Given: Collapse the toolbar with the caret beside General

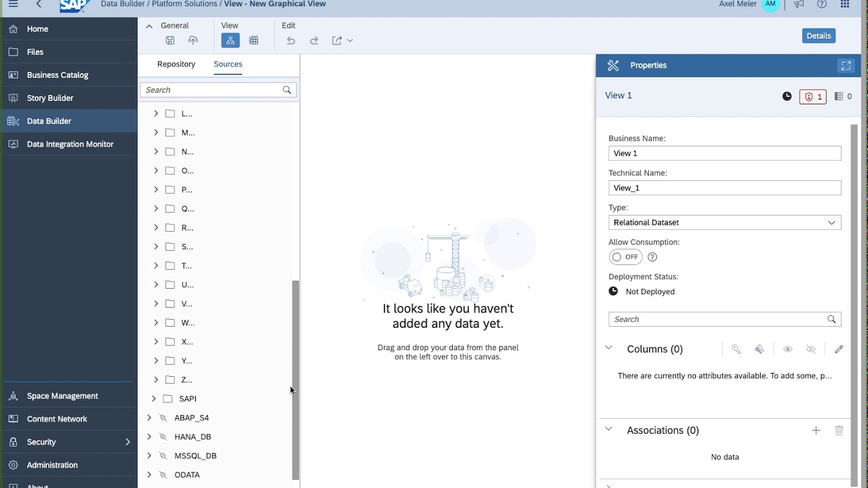Looking at the screenshot, I should (149, 26).
